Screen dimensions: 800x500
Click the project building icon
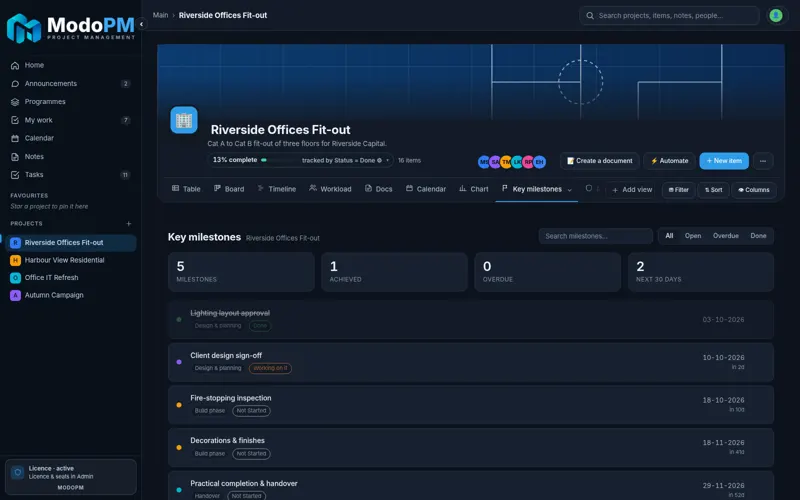click(x=184, y=120)
